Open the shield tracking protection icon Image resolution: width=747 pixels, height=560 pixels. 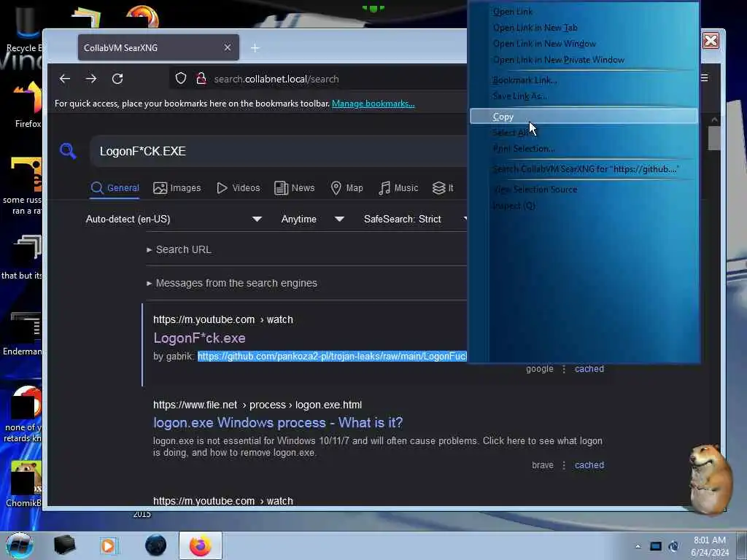tap(181, 79)
